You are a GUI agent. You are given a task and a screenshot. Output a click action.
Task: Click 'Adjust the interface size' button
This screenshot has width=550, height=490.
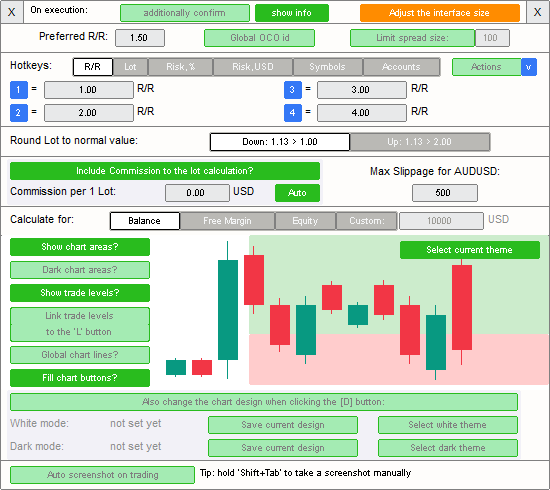440,13
